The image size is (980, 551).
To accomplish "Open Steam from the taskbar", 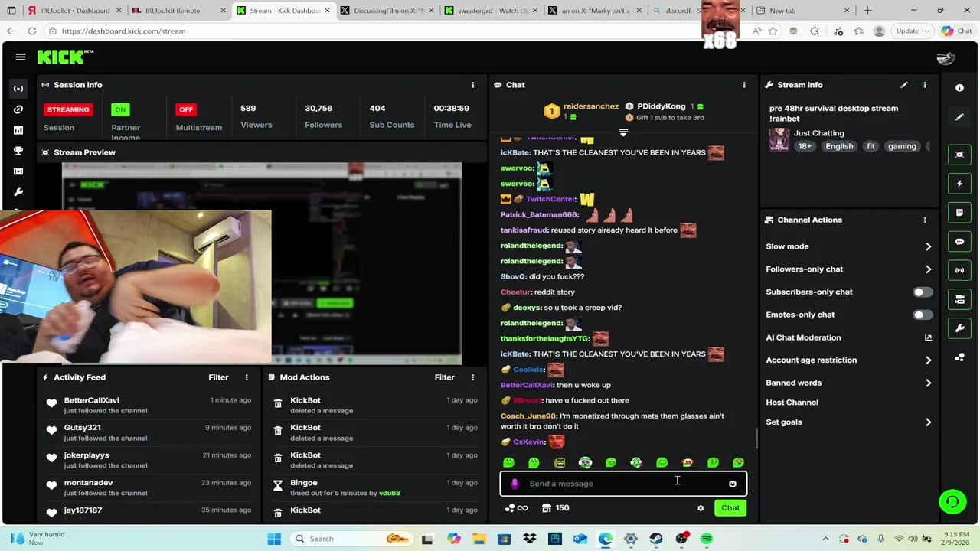I will pos(656,539).
